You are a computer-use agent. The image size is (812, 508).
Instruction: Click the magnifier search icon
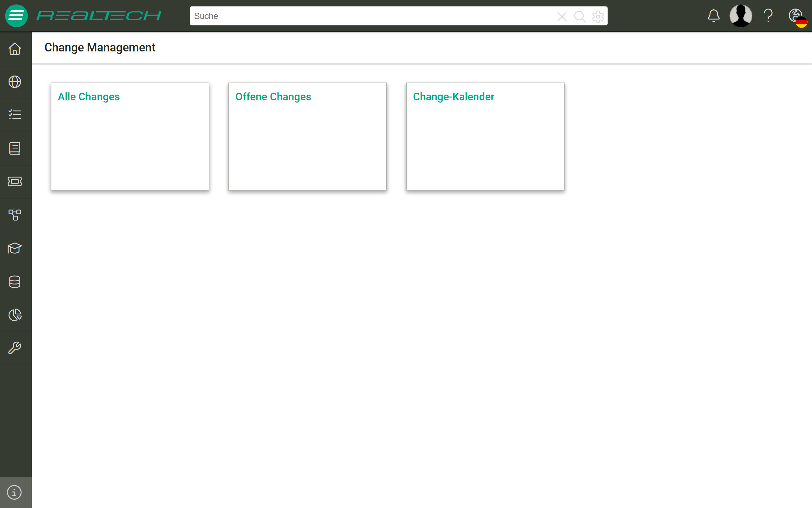(580, 16)
